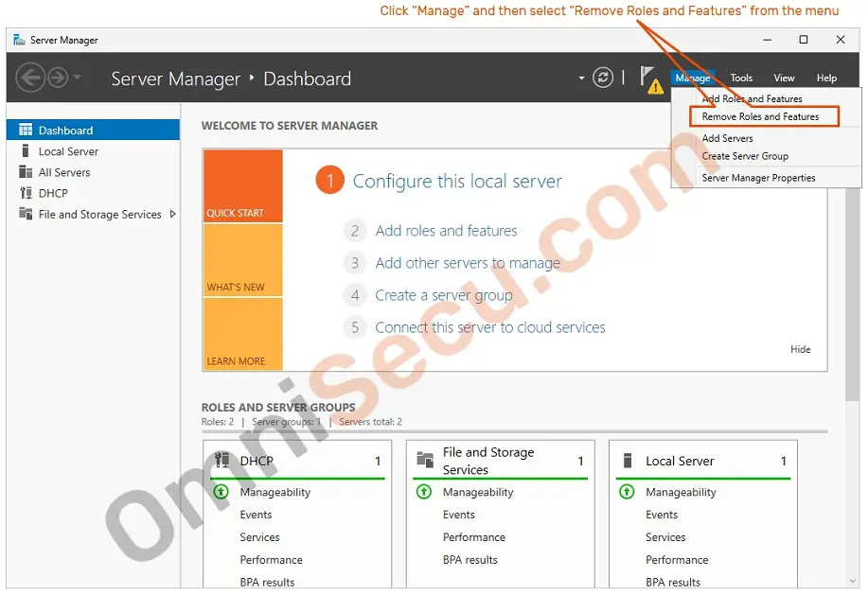This screenshot has height=595, width=868.
Task: Click Create a server group link
Action: pos(444,295)
